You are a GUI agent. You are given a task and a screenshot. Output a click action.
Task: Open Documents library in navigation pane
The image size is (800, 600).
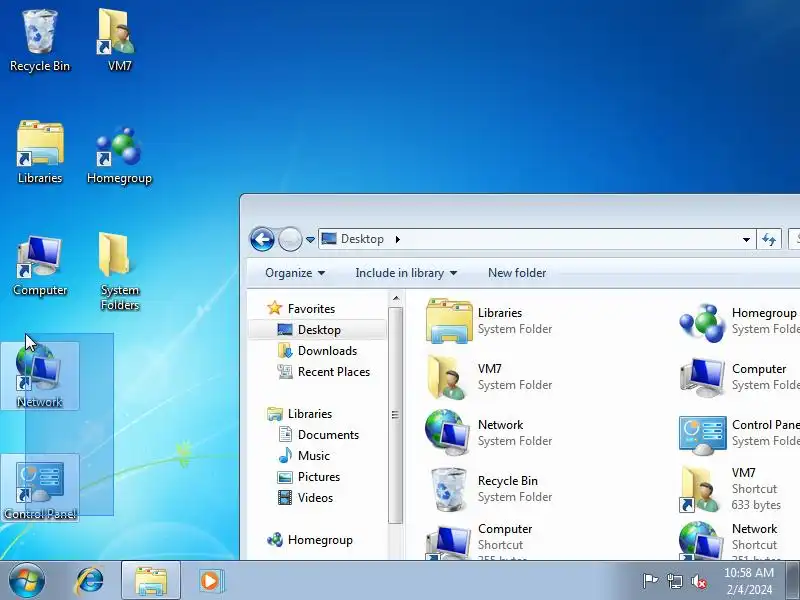(x=319, y=435)
